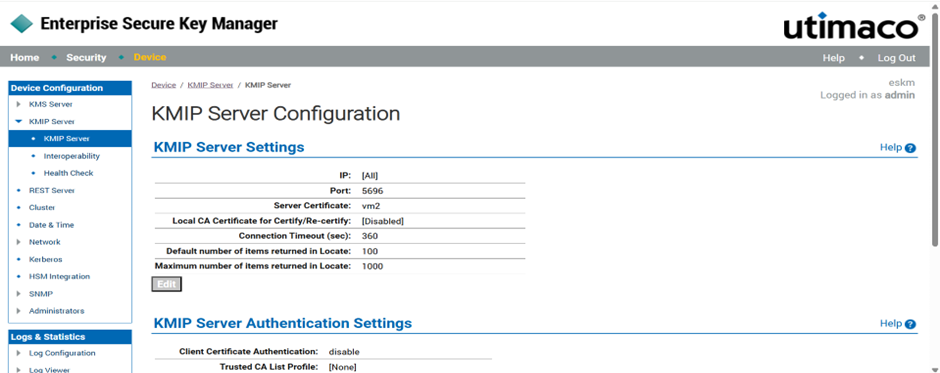Open Log Viewer in Logs & Statistics
Screen dimensions: 940x373
point(49,370)
